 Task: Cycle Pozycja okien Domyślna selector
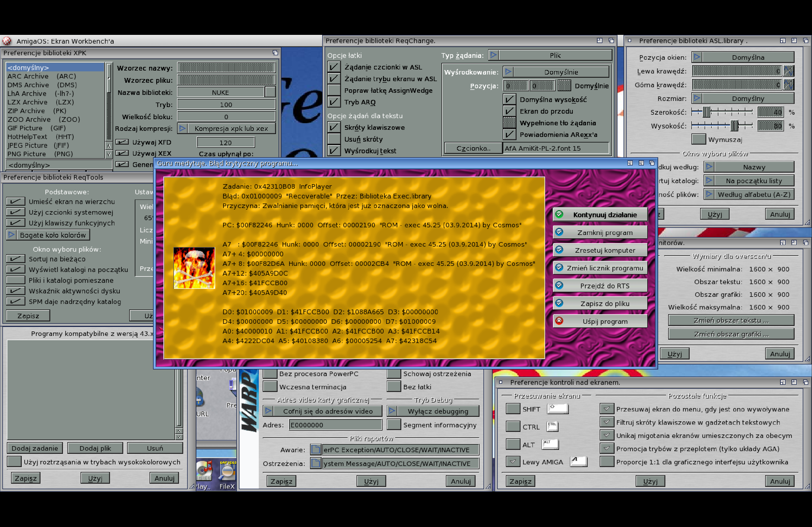pyautogui.click(x=743, y=57)
